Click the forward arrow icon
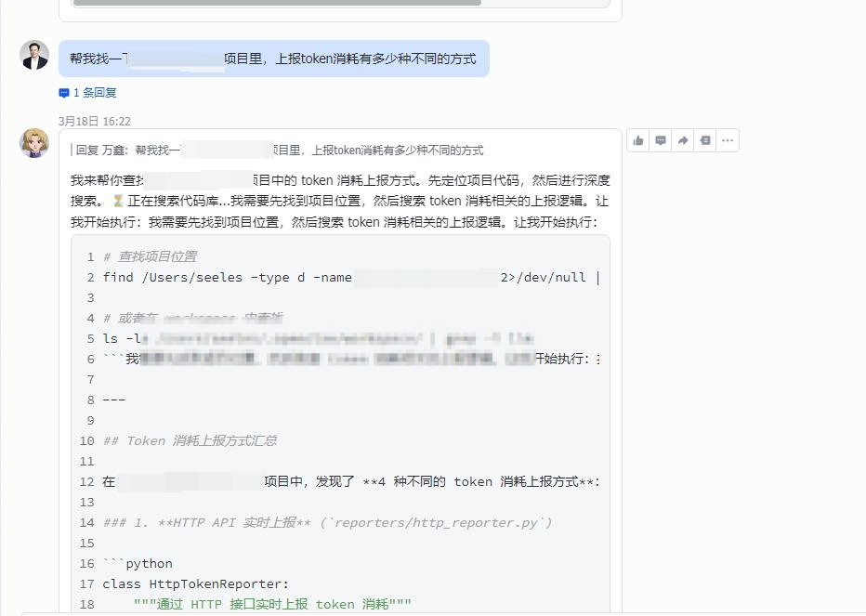The image size is (866, 616). tap(683, 140)
